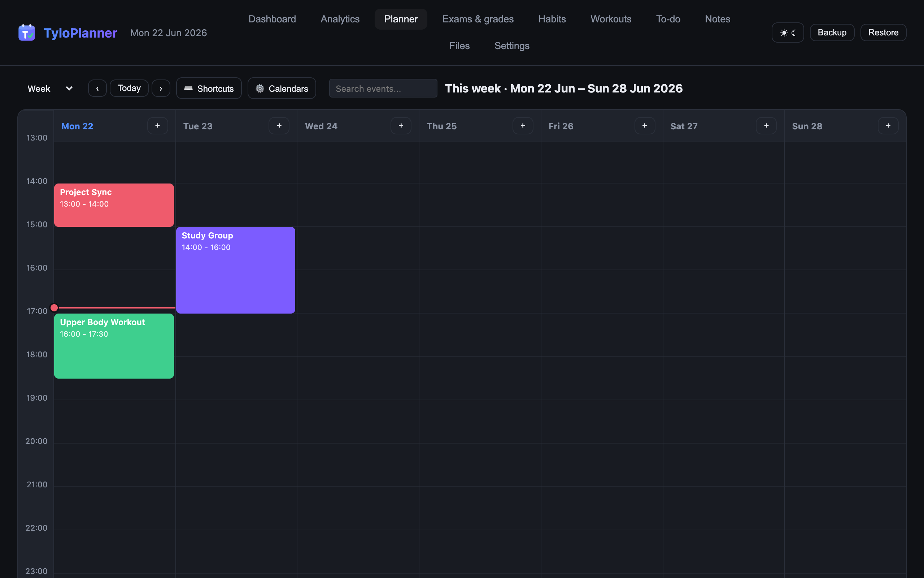Open keyboard Shortcuts button
The width and height of the screenshot is (924, 578).
tap(209, 88)
